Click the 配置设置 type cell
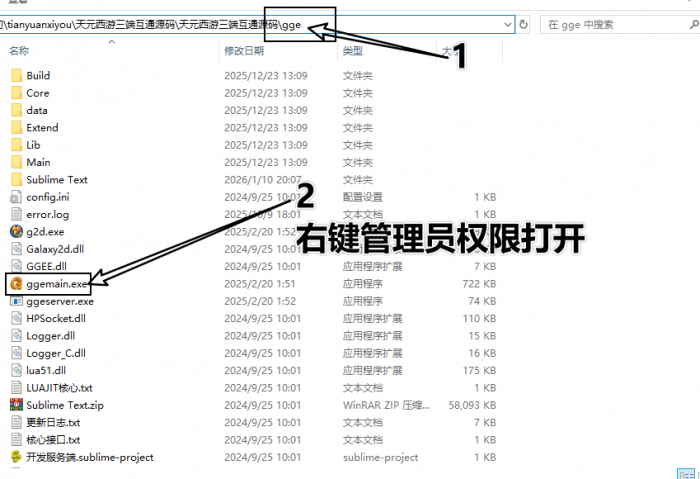The height and width of the screenshot is (479, 700). [363, 197]
